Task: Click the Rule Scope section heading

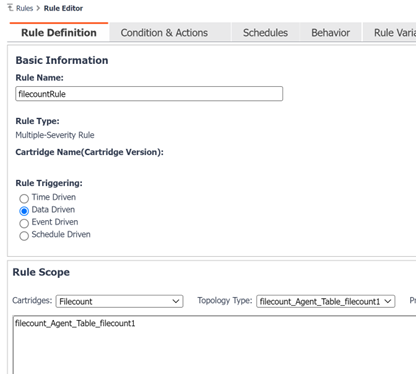Action: (x=41, y=272)
